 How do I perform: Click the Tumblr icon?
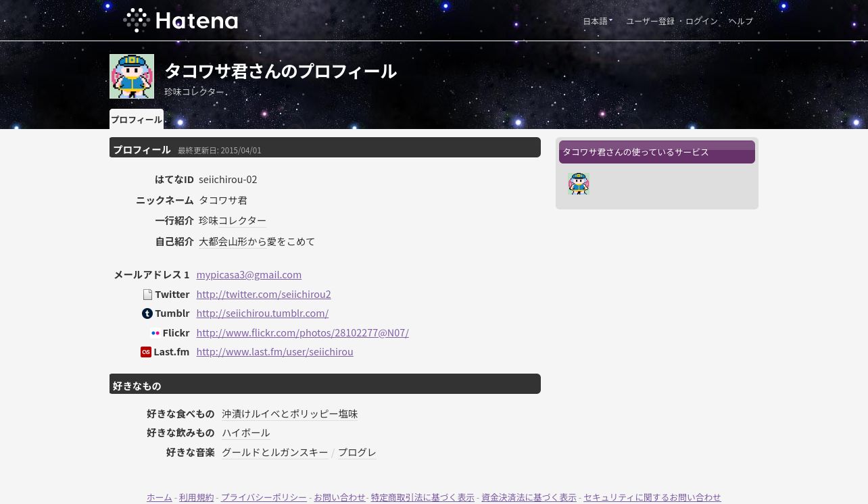tap(147, 313)
